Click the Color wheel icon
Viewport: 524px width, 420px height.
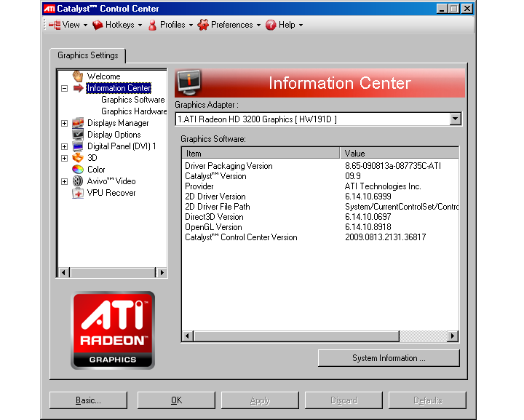pyautogui.click(x=78, y=170)
